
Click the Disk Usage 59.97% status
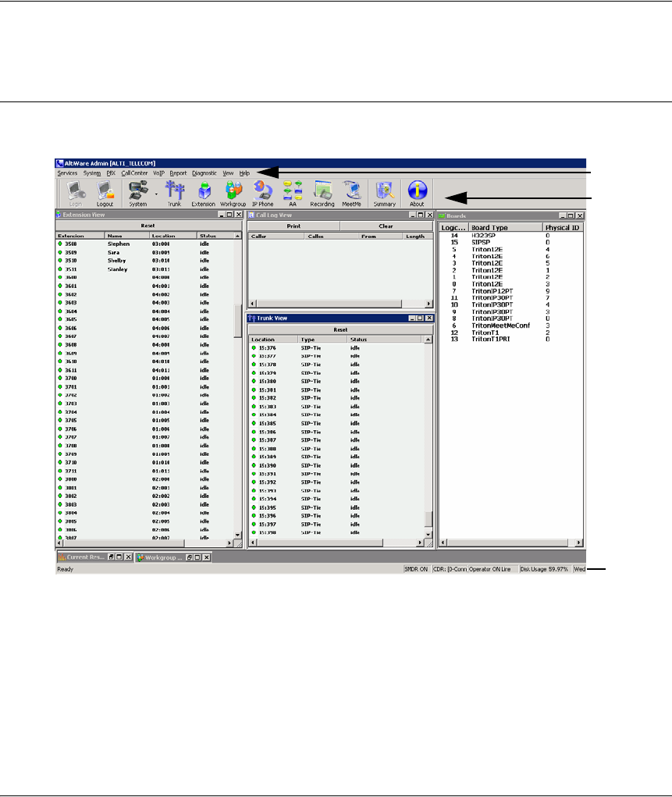pos(544,569)
